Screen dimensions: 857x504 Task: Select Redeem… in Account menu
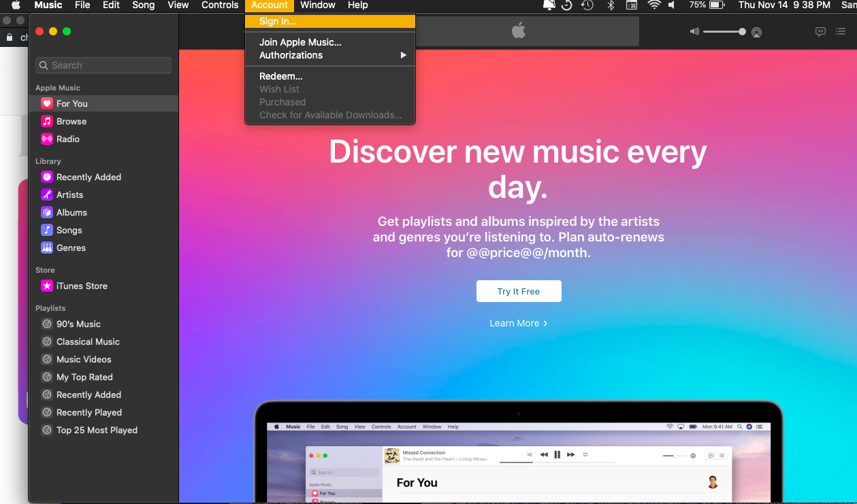pos(330,76)
